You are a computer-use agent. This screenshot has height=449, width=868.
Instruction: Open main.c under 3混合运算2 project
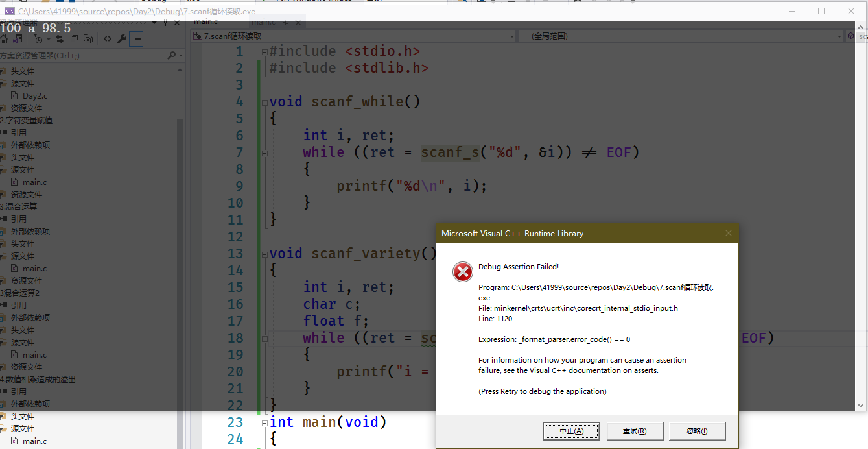35,355
